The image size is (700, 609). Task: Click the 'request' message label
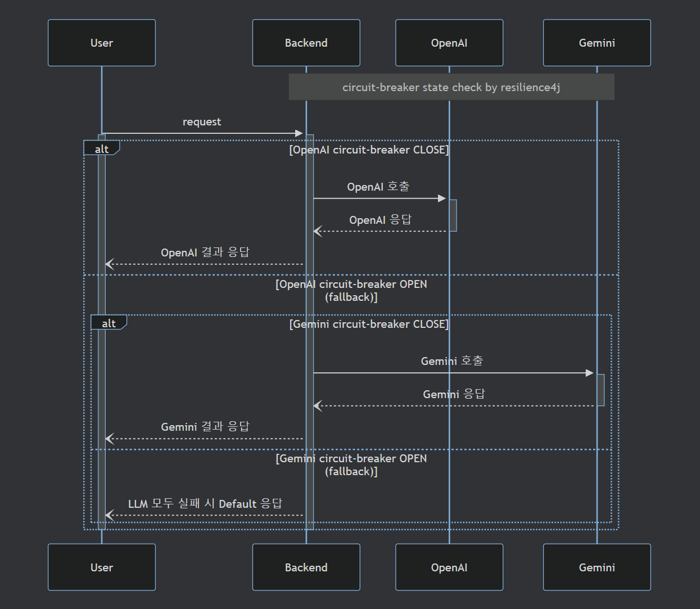(x=202, y=122)
